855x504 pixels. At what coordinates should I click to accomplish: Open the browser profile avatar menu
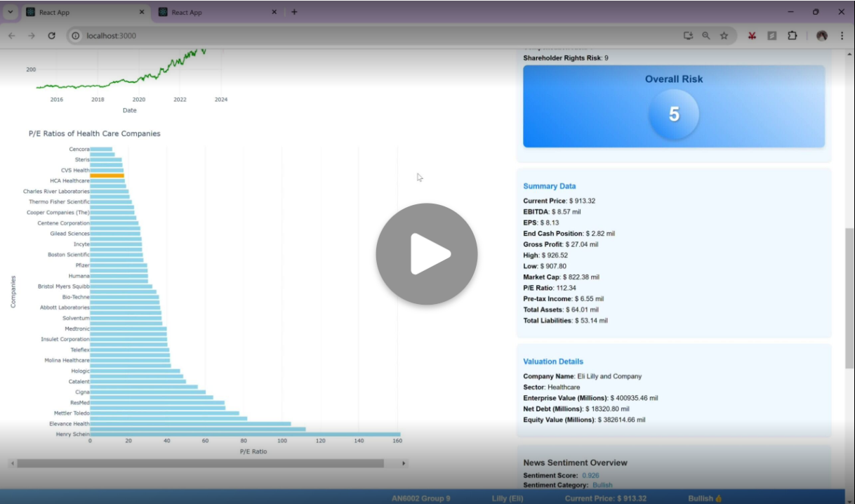[821, 36]
